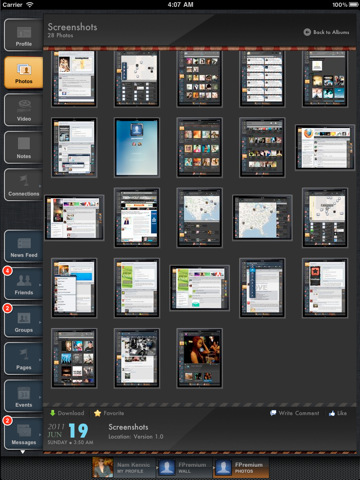Expand the Pages sidebar submenu
Image resolution: width=360 pixels, height=480 pixels.
click(23, 359)
